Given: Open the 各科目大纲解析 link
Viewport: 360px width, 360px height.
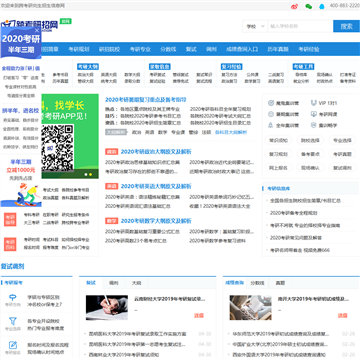Looking at the screenshot, I should pyautogui.click(x=231, y=132).
